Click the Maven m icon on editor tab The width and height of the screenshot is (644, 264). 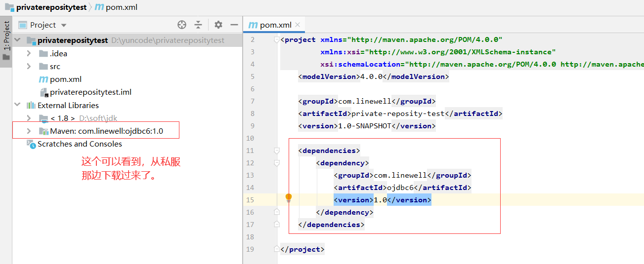[253, 25]
